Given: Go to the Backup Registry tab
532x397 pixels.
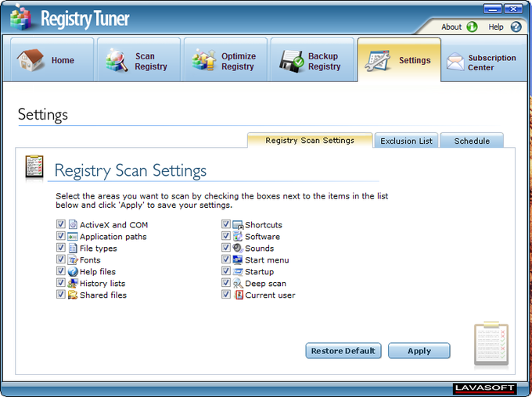Looking at the screenshot, I should pos(312,59).
